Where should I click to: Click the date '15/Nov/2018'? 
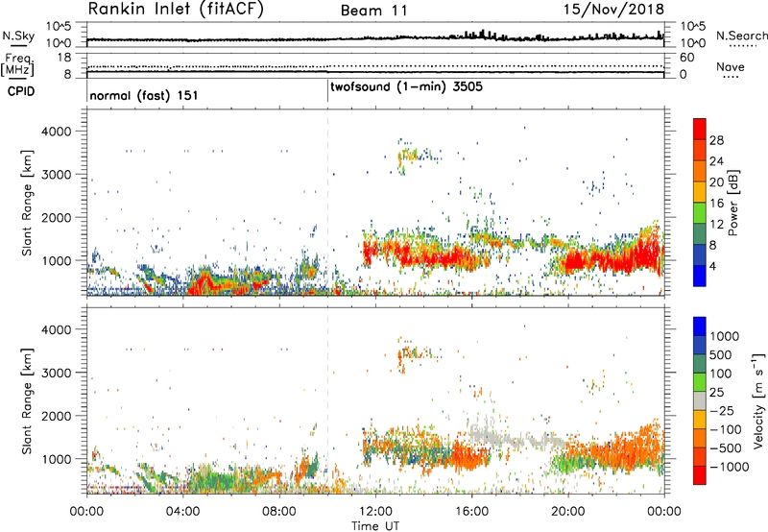click(613, 9)
